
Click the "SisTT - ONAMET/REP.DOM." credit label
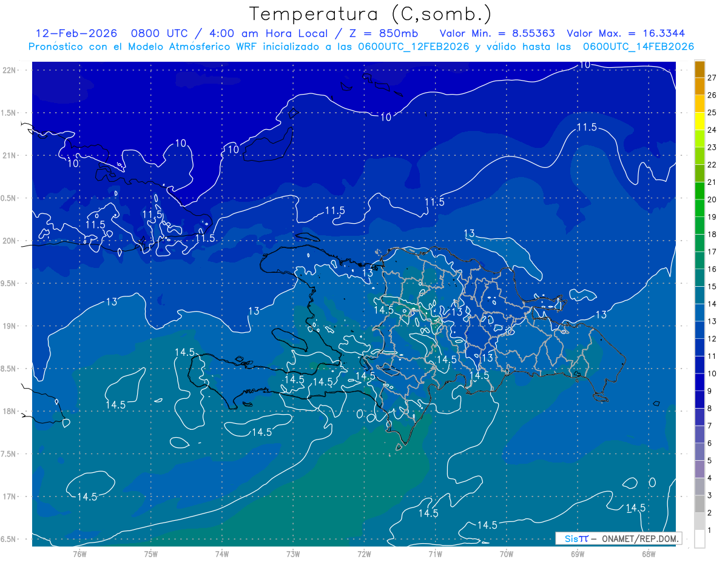[x=618, y=538]
